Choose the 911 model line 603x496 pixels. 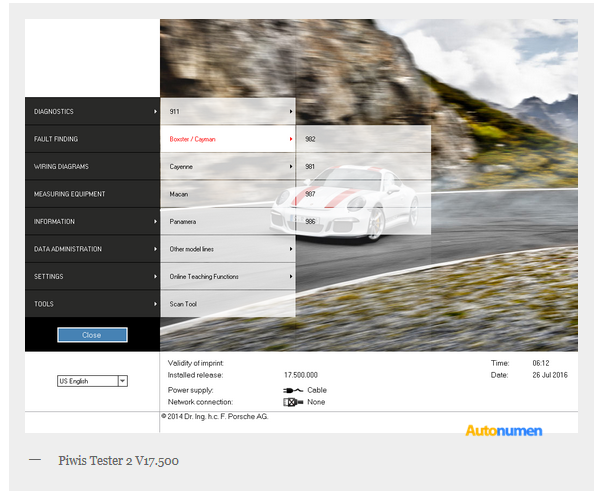pos(228,111)
